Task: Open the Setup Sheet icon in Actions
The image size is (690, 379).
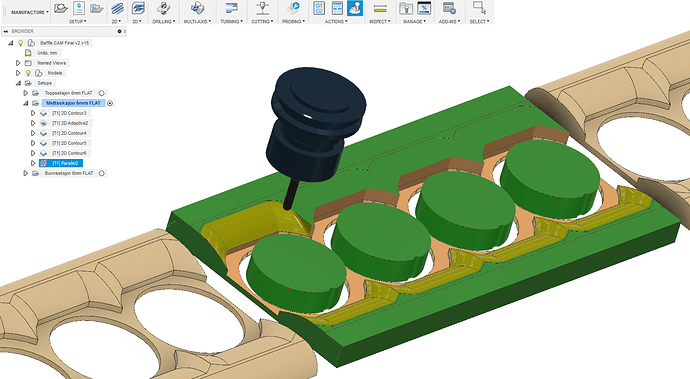Action: pos(337,8)
